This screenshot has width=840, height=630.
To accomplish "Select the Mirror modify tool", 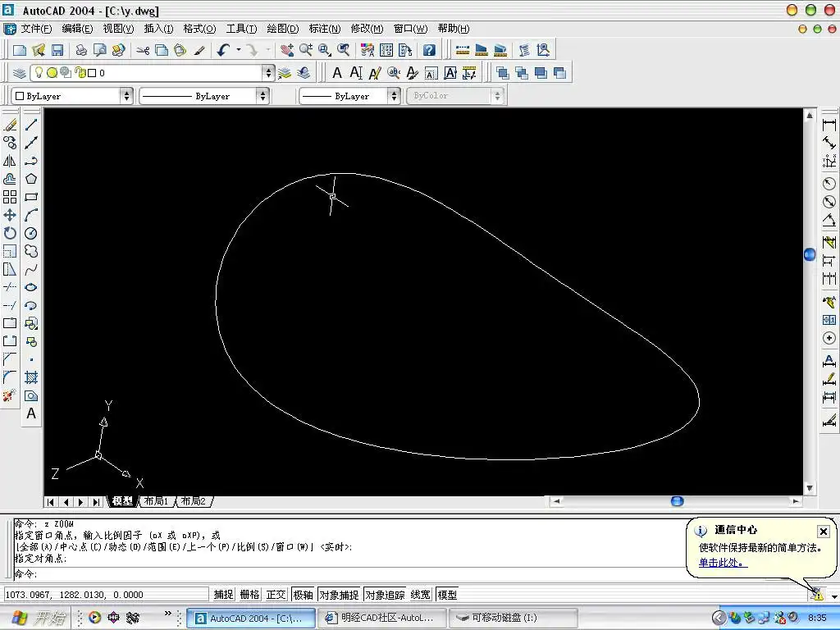I will [10, 161].
